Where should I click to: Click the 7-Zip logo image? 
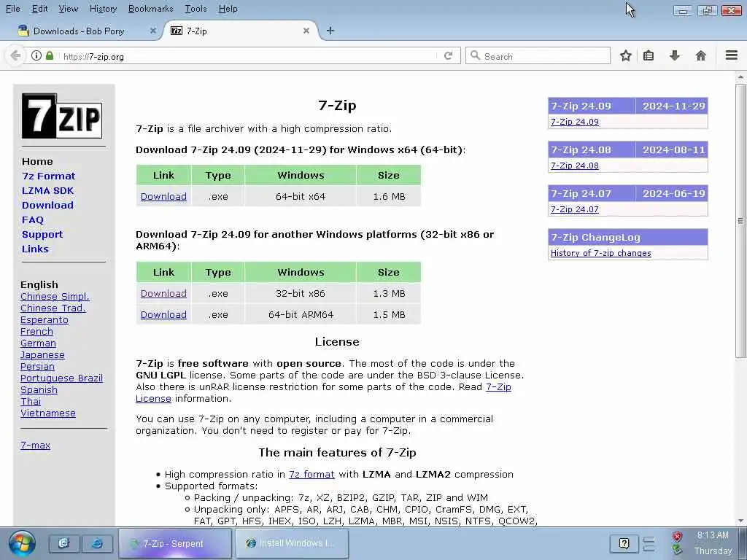tap(62, 116)
